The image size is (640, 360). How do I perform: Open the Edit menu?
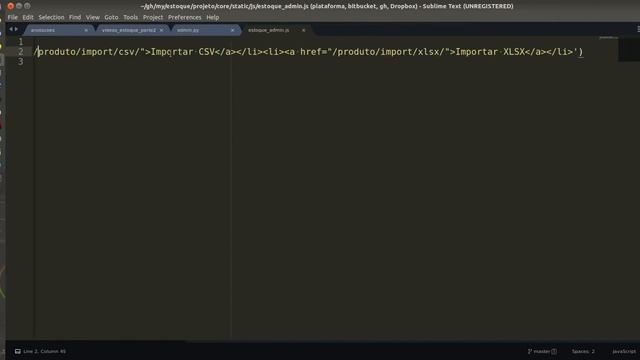click(28, 18)
